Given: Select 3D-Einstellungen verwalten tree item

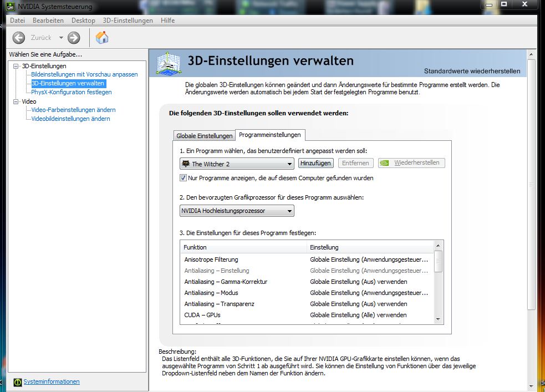Looking at the screenshot, I should (x=68, y=83).
